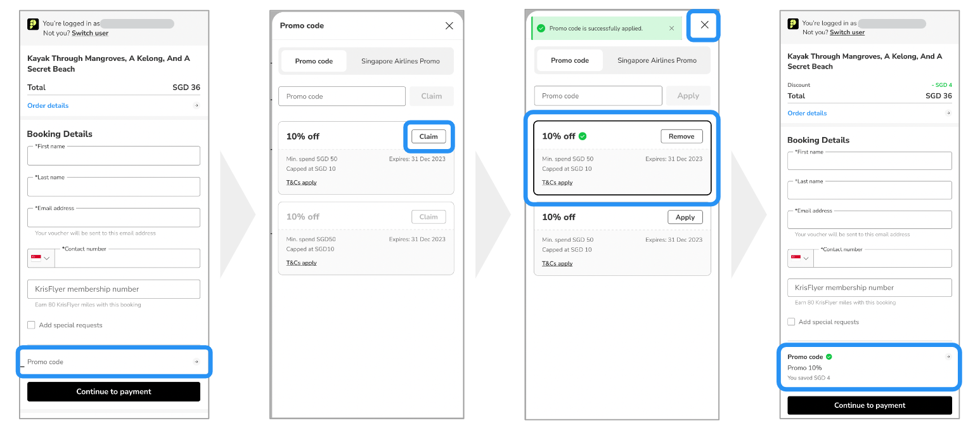The height and width of the screenshot is (425, 980).
Task: Expand country code selector on discounted checkout
Action: pos(801,258)
